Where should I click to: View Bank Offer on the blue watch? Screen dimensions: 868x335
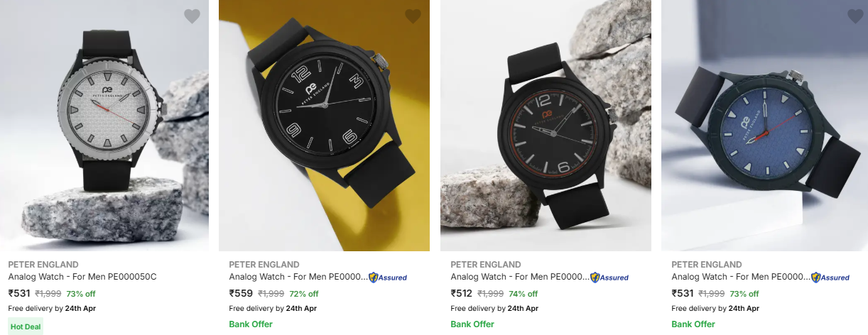coord(693,324)
